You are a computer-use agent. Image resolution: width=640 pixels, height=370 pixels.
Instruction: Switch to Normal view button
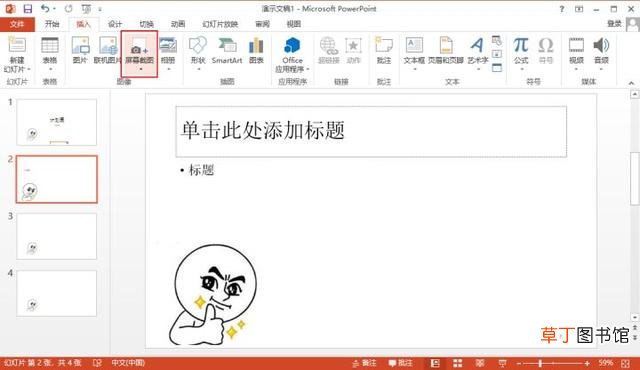[x=435, y=363]
